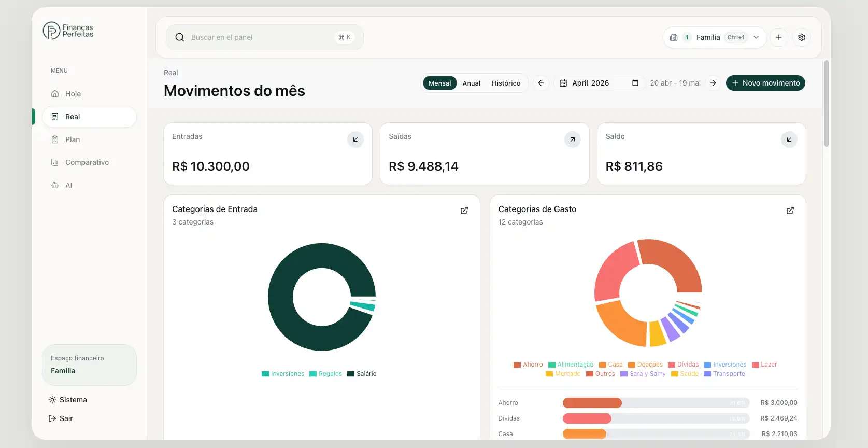Viewport: 868px width, 448px height.
Task: Click the Ahorro R$ 3.000,00 amount
Action: coord(779,403)
